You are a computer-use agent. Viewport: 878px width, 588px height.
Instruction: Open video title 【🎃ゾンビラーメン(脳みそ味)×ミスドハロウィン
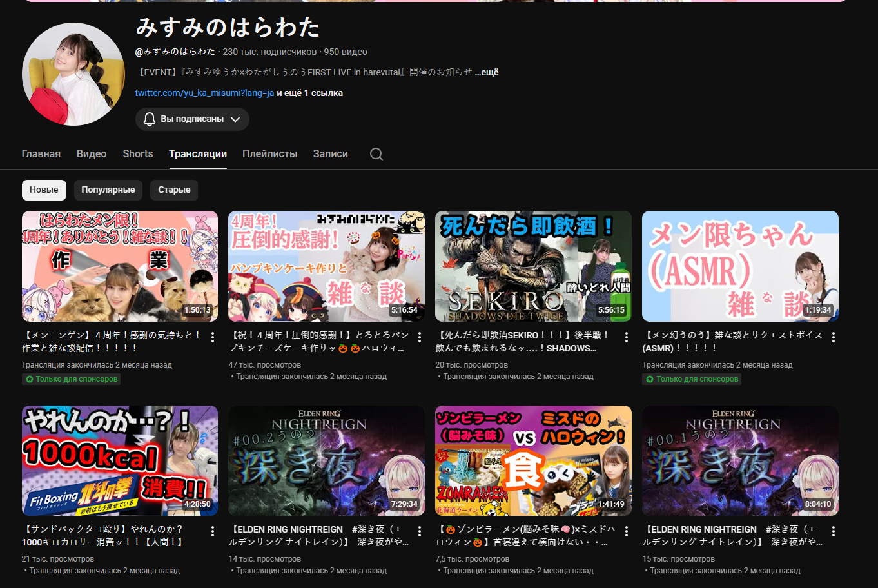[525, 536]
